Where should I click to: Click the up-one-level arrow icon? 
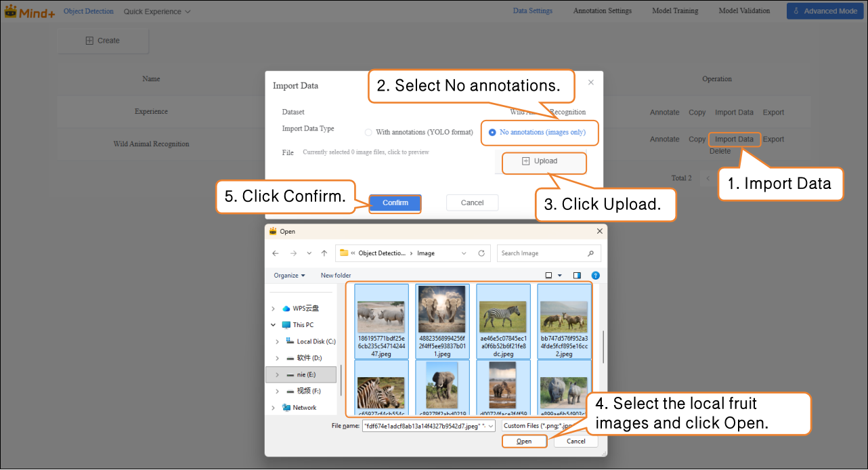(324, 253)
